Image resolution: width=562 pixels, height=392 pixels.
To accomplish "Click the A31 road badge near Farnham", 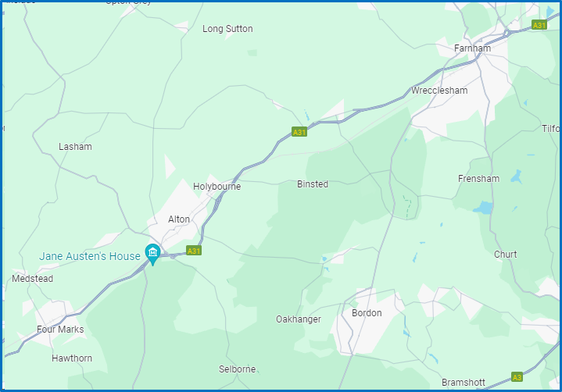I will click(x=539, y=25).
